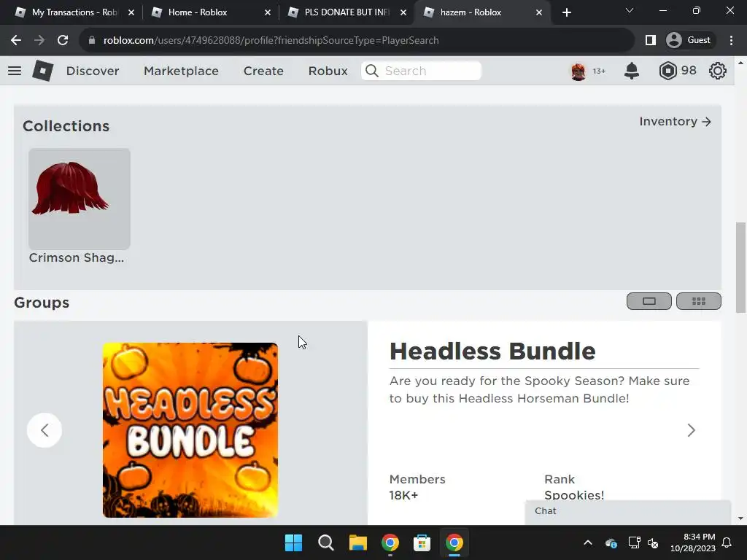Click the 18K+ members count
Screen dimensions: 747x560
(x=403, y=495)
